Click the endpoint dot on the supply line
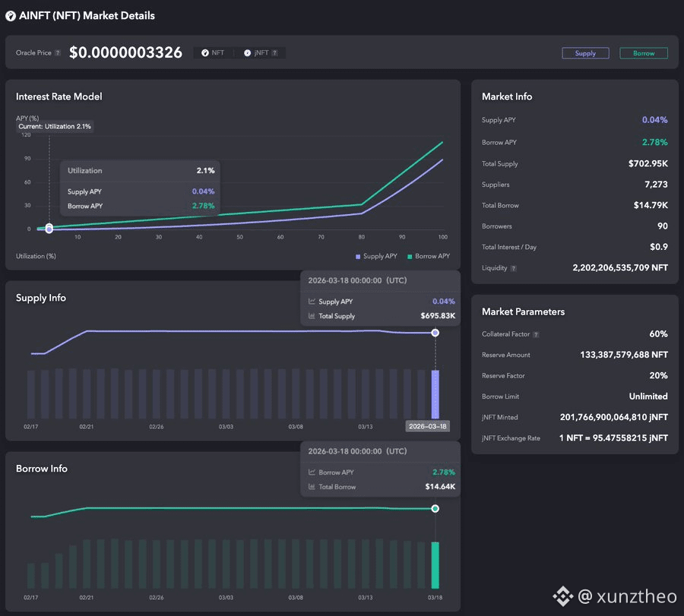This screenshot has height=616, width=684. (435, 333)
